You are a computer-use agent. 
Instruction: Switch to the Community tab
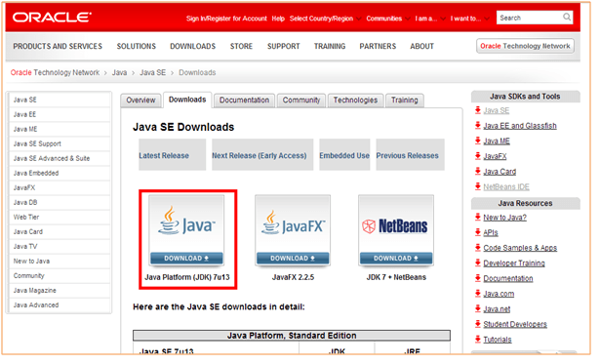coord(301,101)
